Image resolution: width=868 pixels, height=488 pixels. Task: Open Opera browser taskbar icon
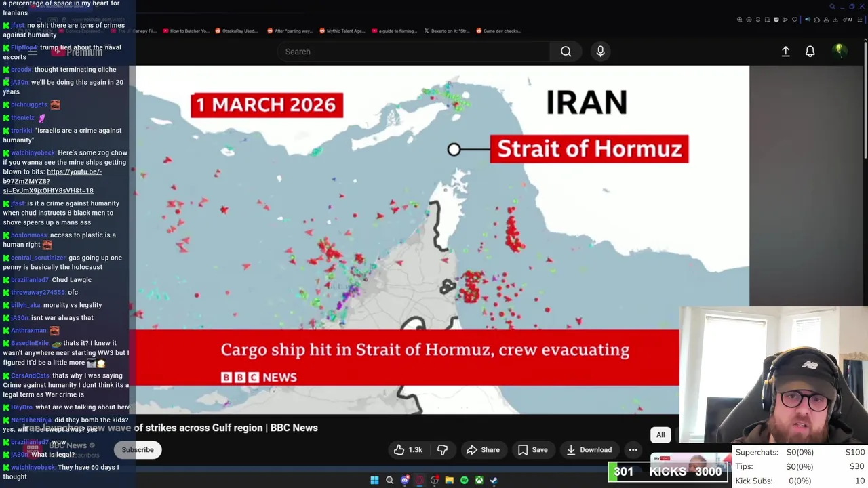coord(420,480)
